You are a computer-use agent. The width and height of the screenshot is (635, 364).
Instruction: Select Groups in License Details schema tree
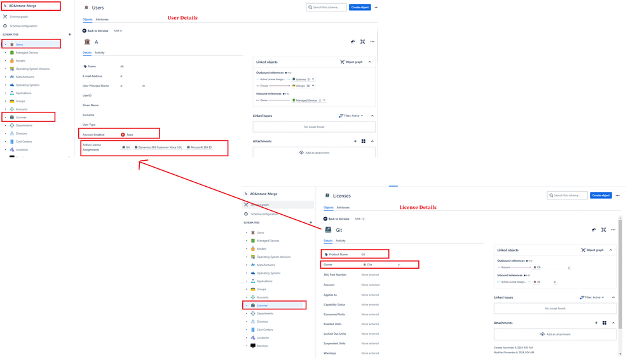pyautogui.click(x=261, y=290)
